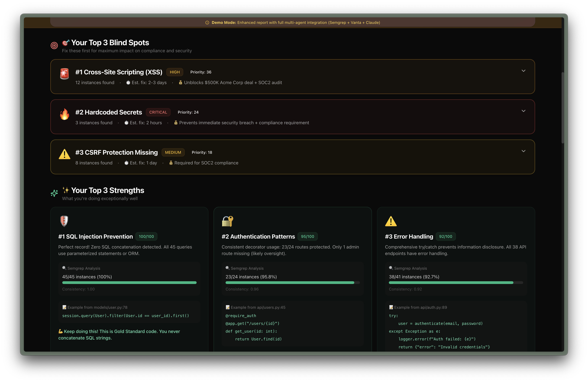Click the info icon in Demo Mode banner
The image size is (588, 382).
[x=207, y=22]
